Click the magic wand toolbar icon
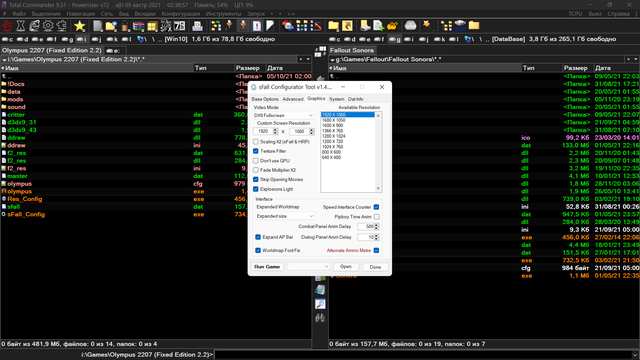Viewport: 640px width, 360px height. click(427, 26)
